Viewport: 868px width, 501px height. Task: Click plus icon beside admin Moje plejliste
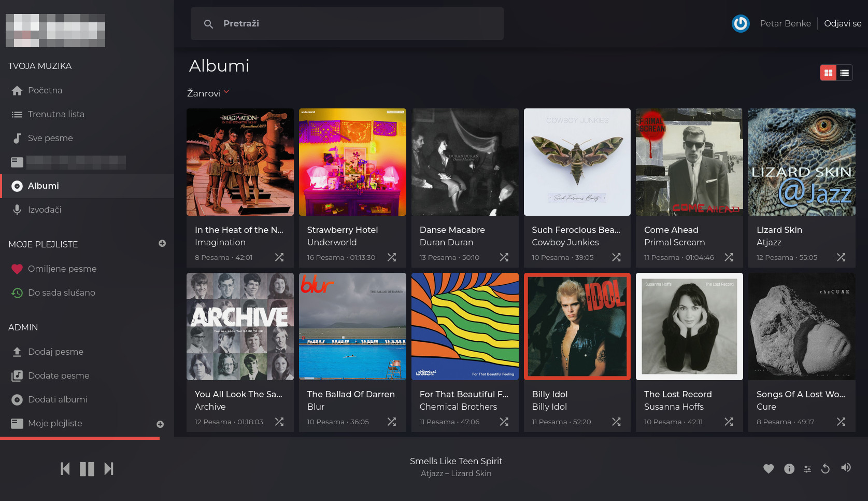click(x=160, y=424)
